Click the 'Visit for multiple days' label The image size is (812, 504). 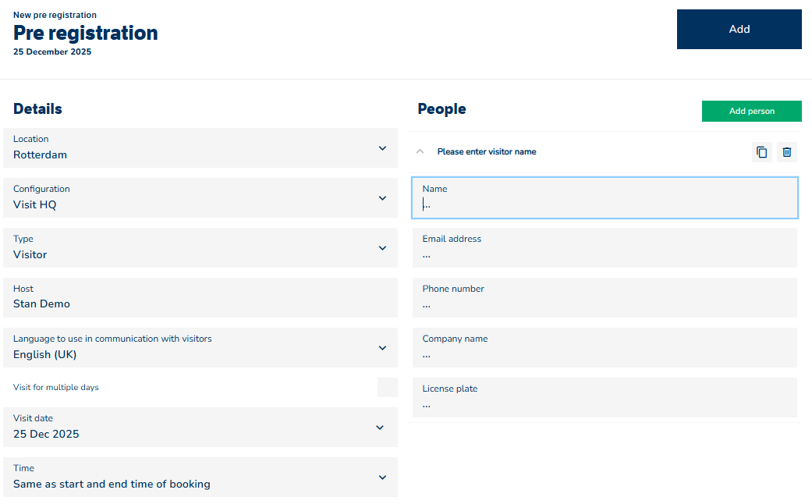coord(56,388)
